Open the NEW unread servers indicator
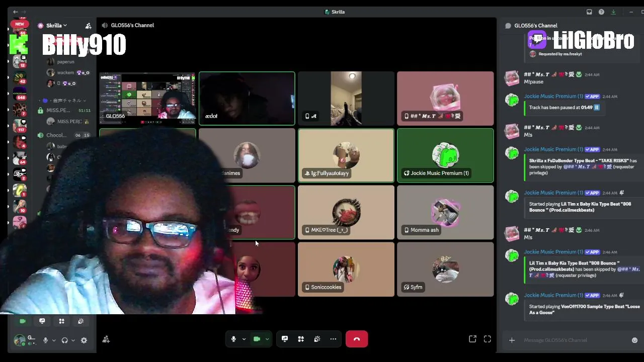Viewport: 644px width, 362px height. pos(20,24)
